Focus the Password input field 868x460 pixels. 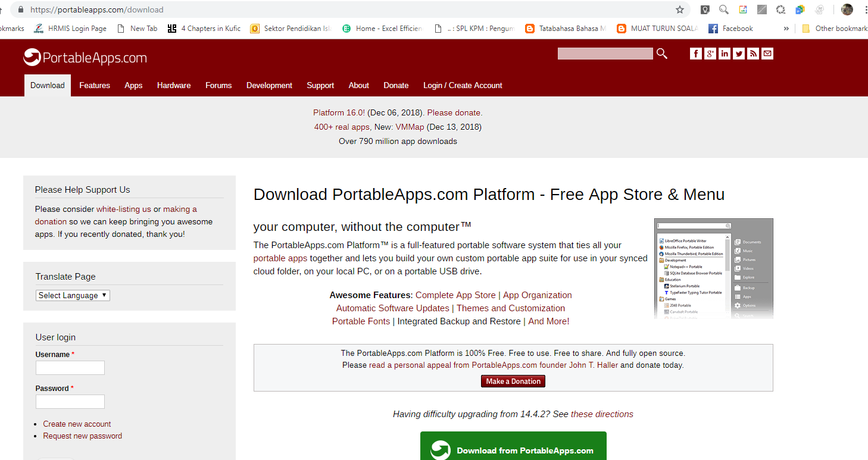pos(70,402)
